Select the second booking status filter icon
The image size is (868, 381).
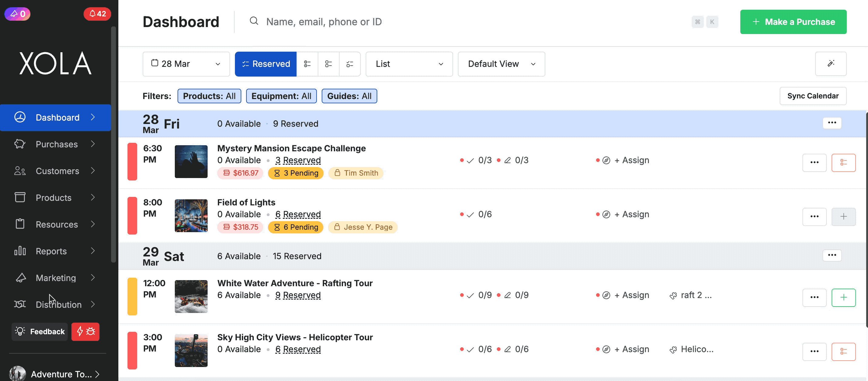pos(307,64)
